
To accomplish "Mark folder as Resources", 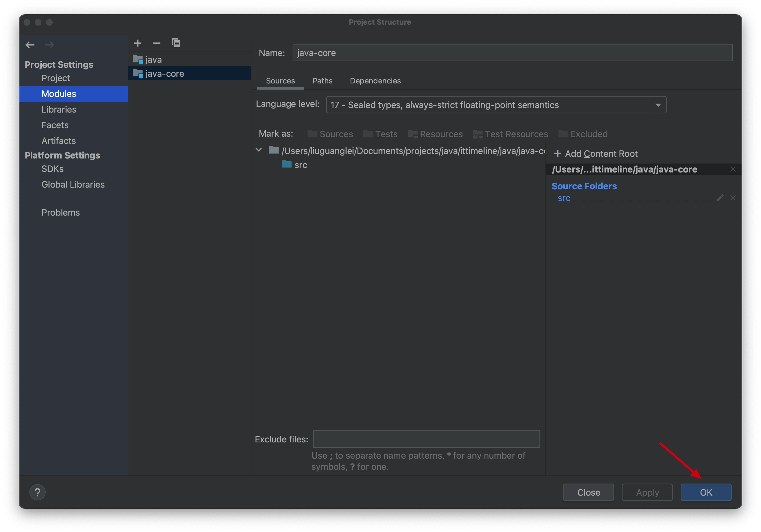I will [435, 134].
